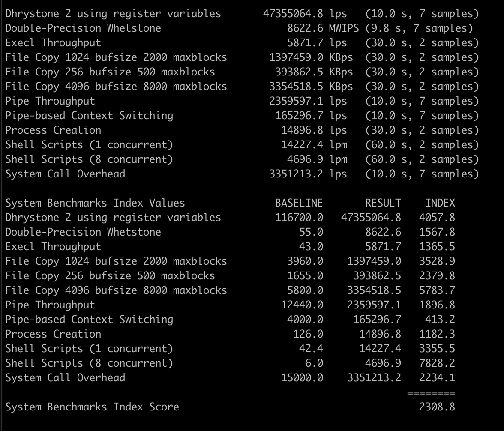Click baseline value 116700.0
This screenshot has width=504, height=431.
click(299, 217)
